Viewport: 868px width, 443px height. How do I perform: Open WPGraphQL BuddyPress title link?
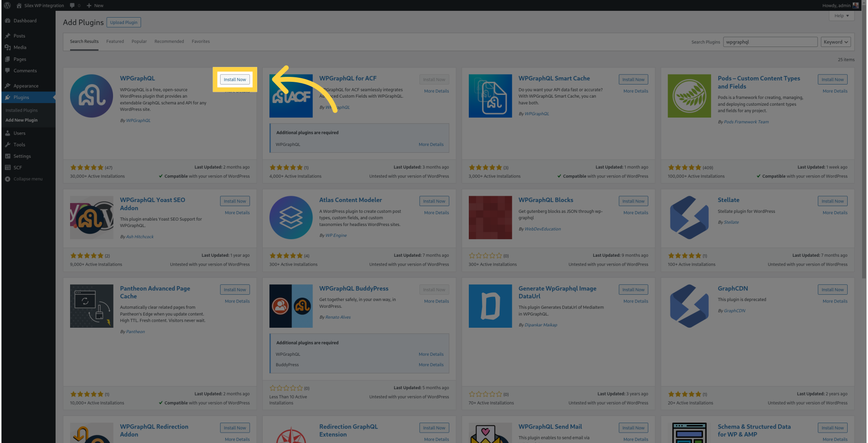(354, 288)
